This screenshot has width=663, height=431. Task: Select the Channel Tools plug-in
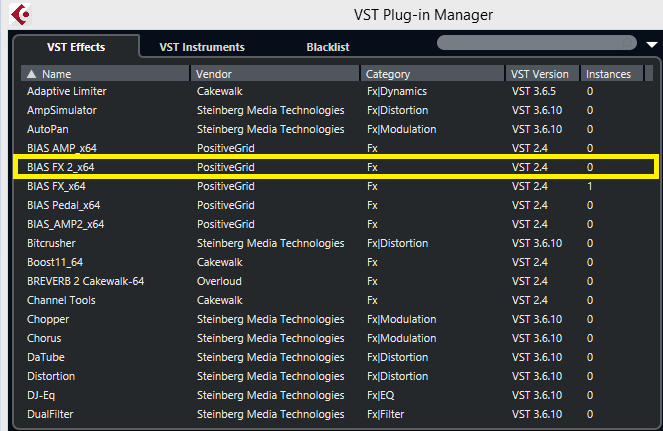tap(336, 300)
